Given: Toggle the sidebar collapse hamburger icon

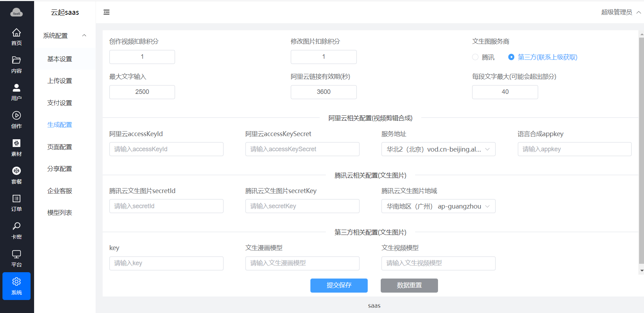Looking at the screenshot, I should [107, 12].
